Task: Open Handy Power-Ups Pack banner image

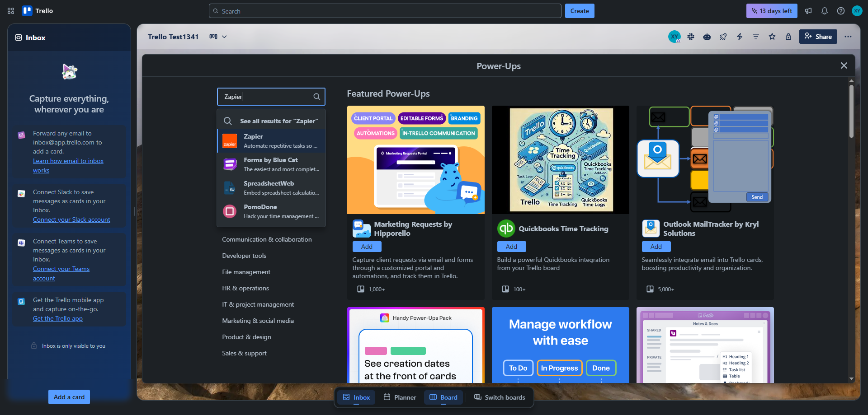Action: [x=416, y=345]
